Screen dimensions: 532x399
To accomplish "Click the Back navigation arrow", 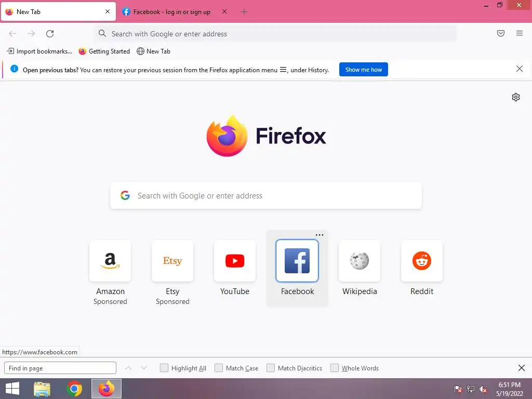I will pos(12,34).
